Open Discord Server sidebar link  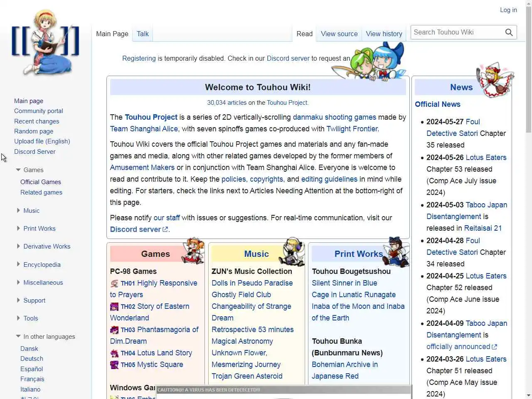[x=34, y=152]
